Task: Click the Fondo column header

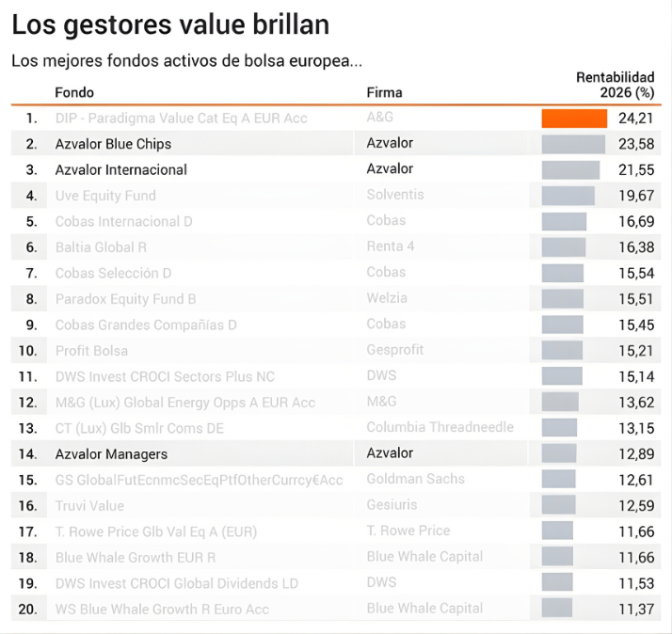Action: [x=74, y=92]
